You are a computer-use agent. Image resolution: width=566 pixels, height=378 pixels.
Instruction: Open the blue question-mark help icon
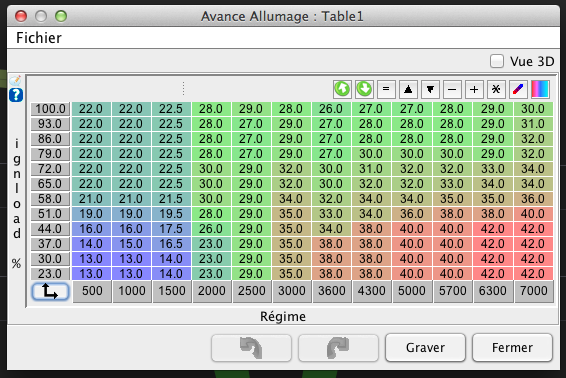[16, 95]
